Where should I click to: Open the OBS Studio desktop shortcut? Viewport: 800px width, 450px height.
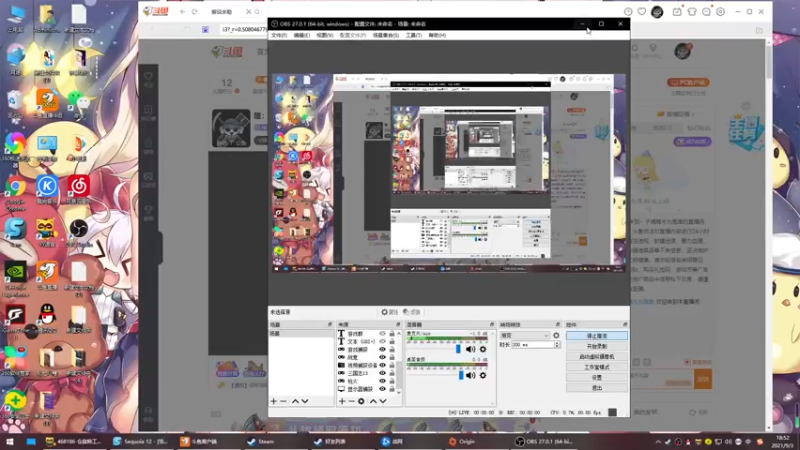[79, 233]
